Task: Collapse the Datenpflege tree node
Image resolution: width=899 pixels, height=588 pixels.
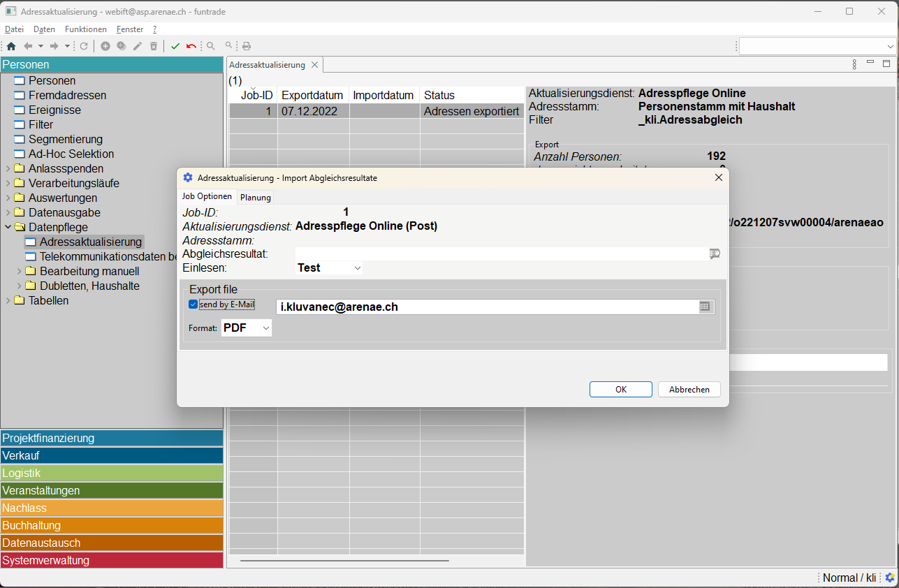Action: point(8,228)
